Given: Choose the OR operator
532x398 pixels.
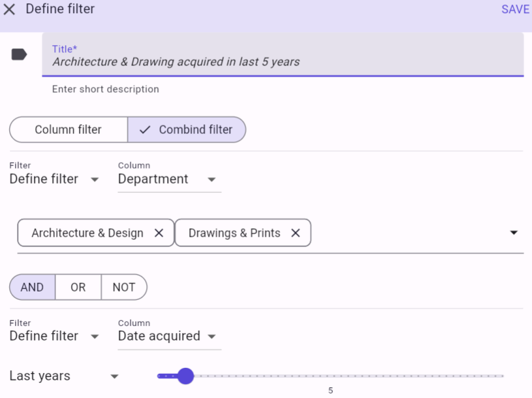Looking at the screenshot, I should pyautogui.click(x=78, y=287).
